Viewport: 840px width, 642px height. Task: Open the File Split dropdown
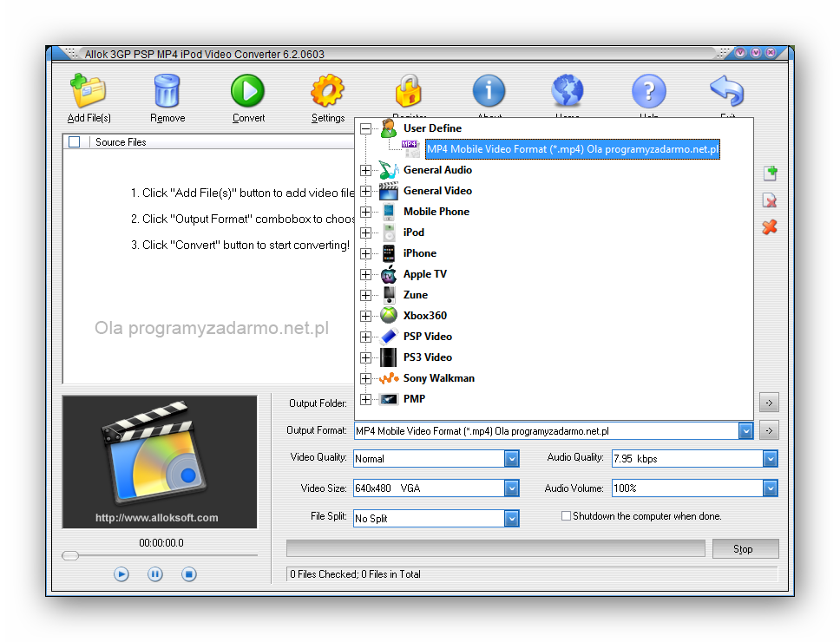click(512, 518)
